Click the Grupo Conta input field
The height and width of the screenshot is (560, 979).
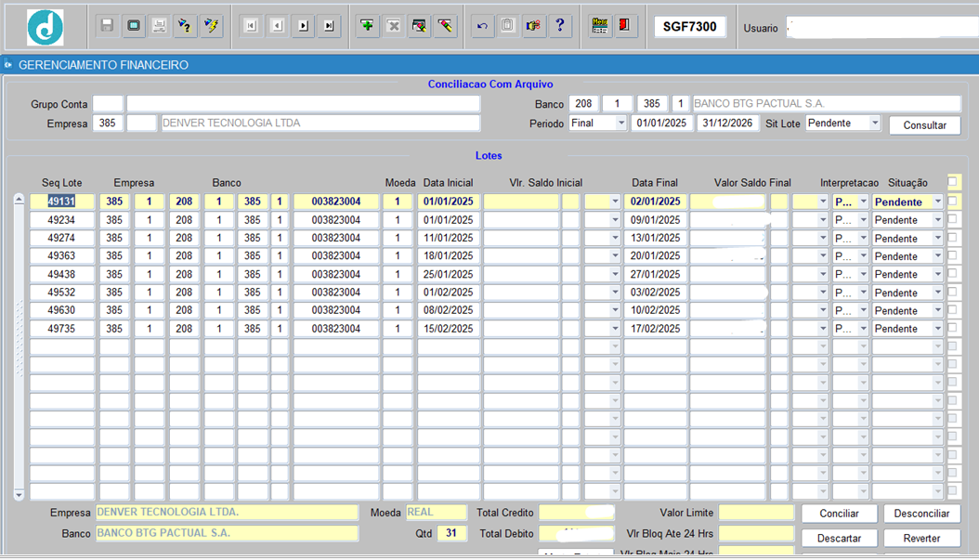[x=108, y=104]
